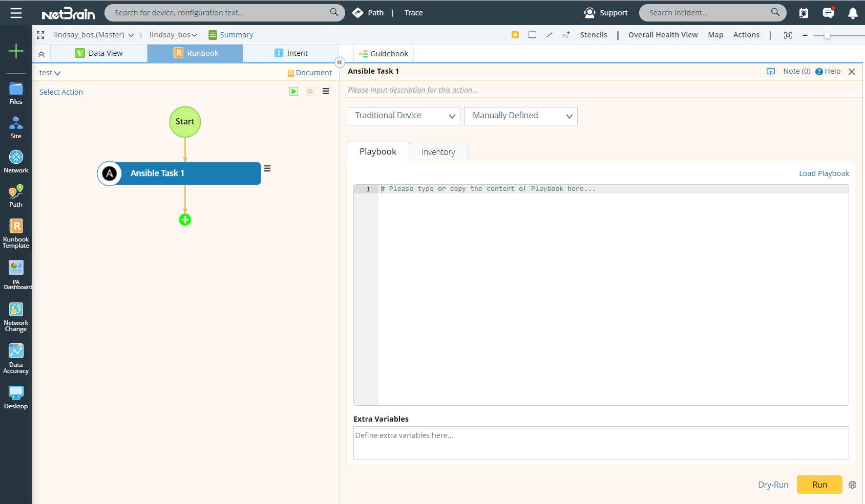
Task: Select the polyline path drawing tool
Action: tap(566, 35)
